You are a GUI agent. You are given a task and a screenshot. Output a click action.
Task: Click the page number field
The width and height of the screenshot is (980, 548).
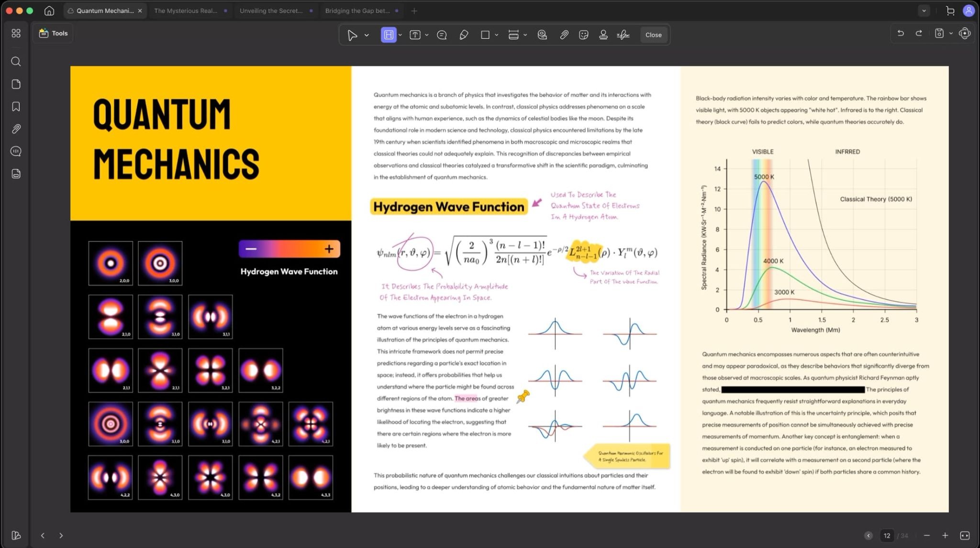tap(887, 536)
